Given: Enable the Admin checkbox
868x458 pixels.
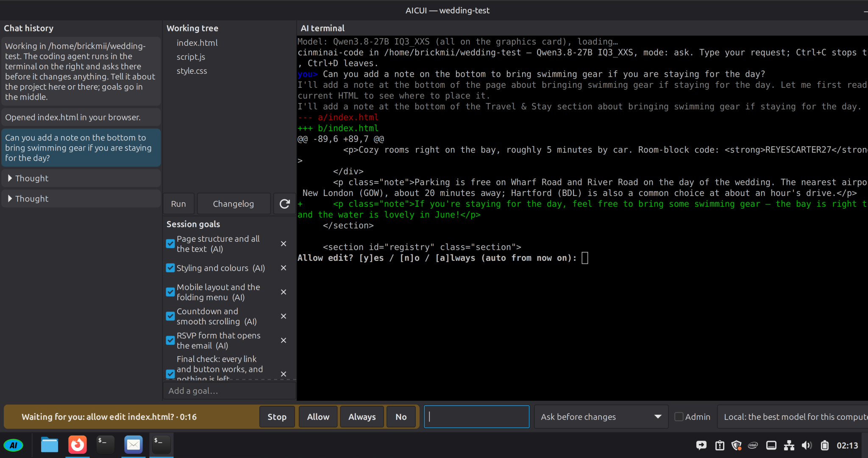Looking at the screenshot, I should pyautogui.click(x=679, y=417).
